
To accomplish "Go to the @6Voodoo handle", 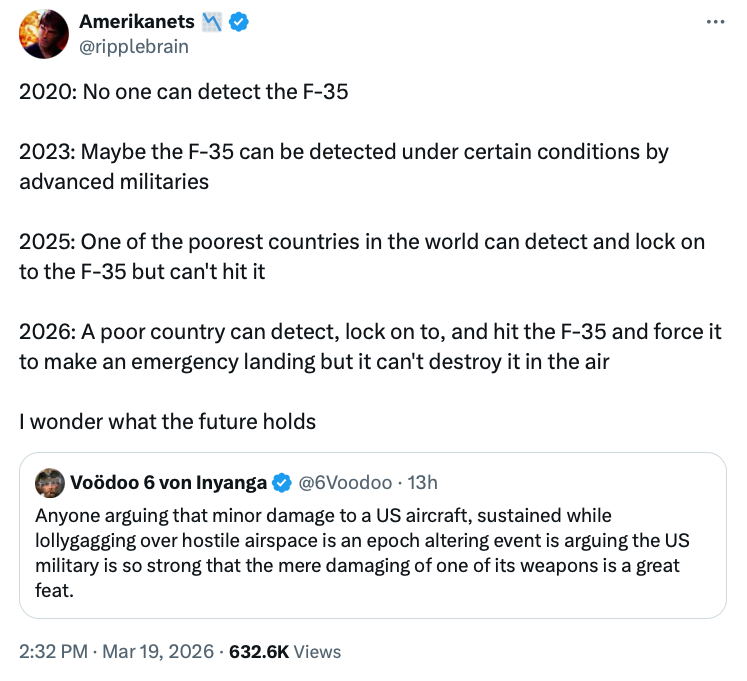I will [x=345, y=483].
